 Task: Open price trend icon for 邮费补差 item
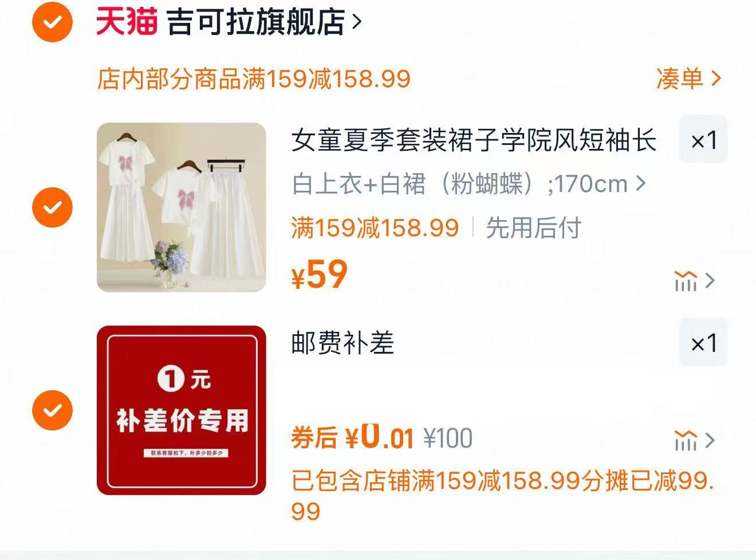[686, 440]
